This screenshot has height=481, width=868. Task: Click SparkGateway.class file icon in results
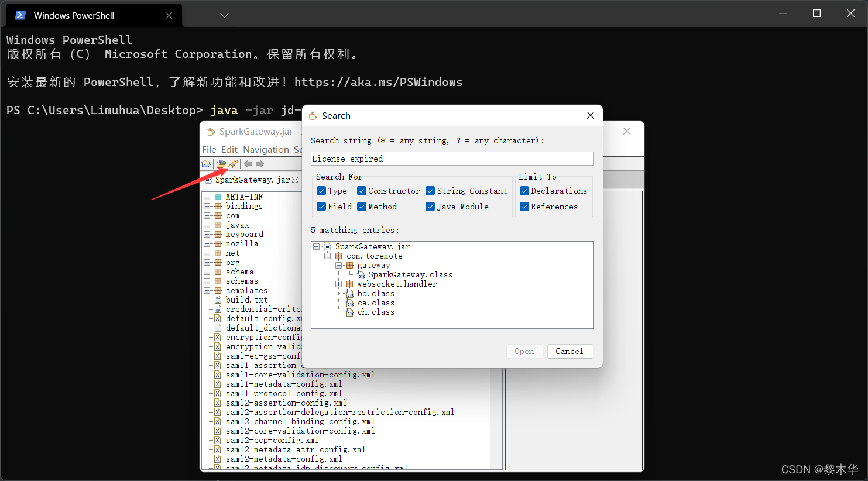coord(361,274)
